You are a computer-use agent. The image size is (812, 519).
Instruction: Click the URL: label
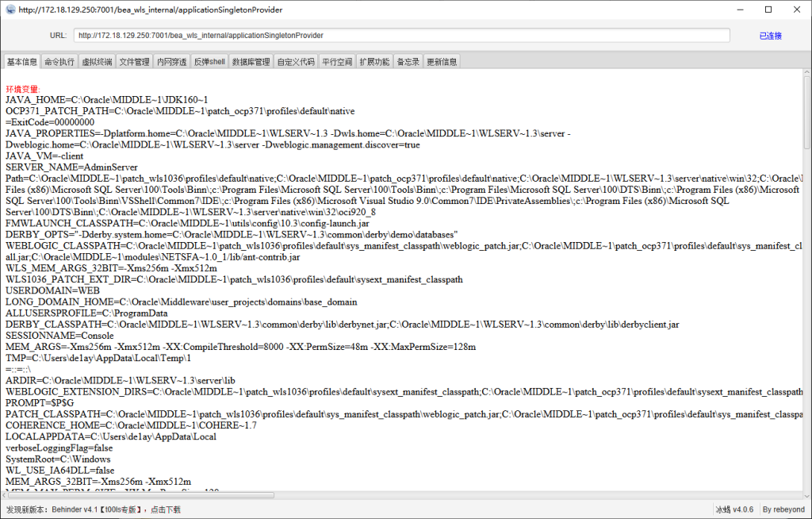pos(58,36)
